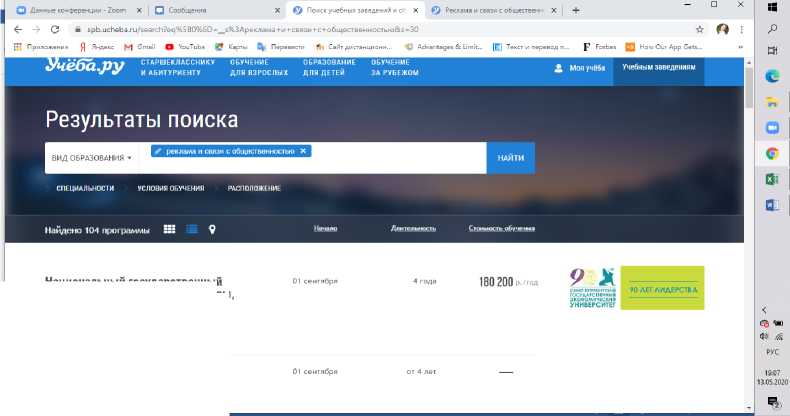Screen dimensions: 790x416
Task: Edit the search tag pencil icon
Action: (158, 151)
